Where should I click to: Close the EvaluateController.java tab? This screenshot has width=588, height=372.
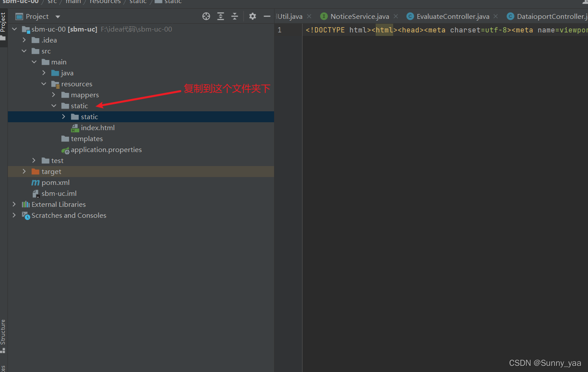(496, 16)
